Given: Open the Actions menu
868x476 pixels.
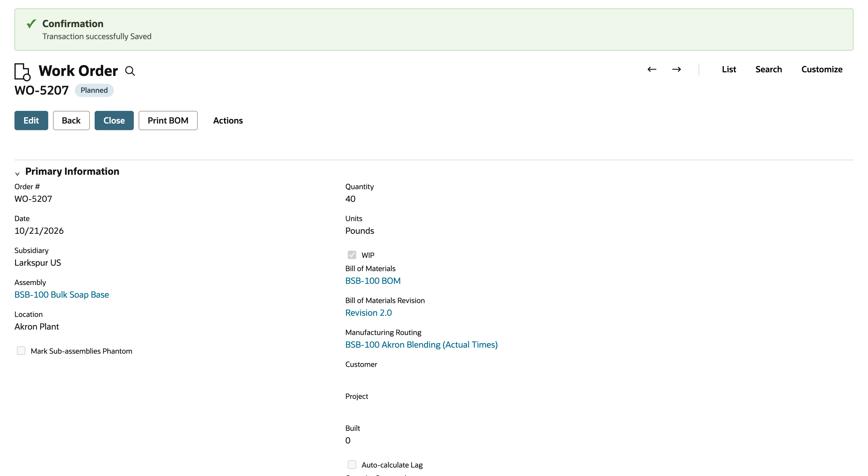Looking at the screenshot, I should tap(228, 121).
